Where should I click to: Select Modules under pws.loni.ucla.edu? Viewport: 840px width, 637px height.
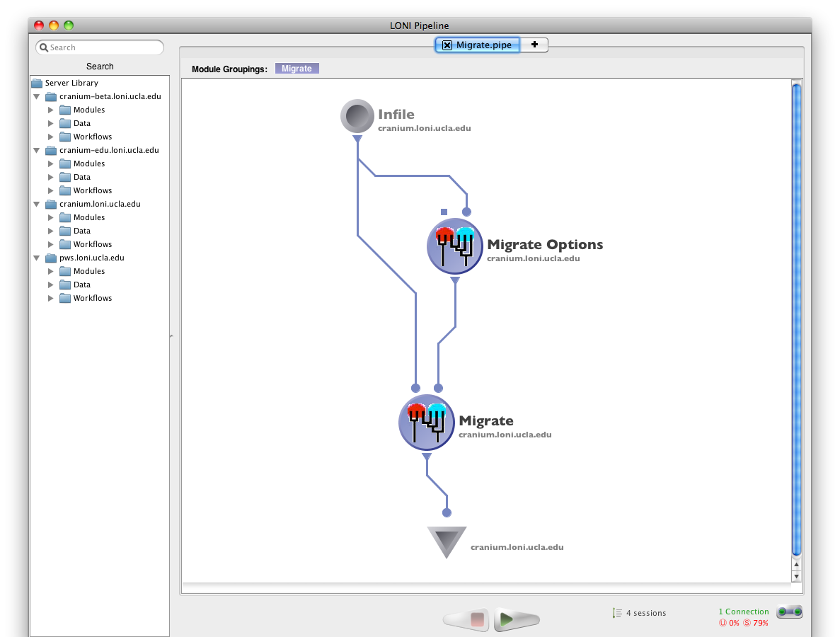click(89, 271)
